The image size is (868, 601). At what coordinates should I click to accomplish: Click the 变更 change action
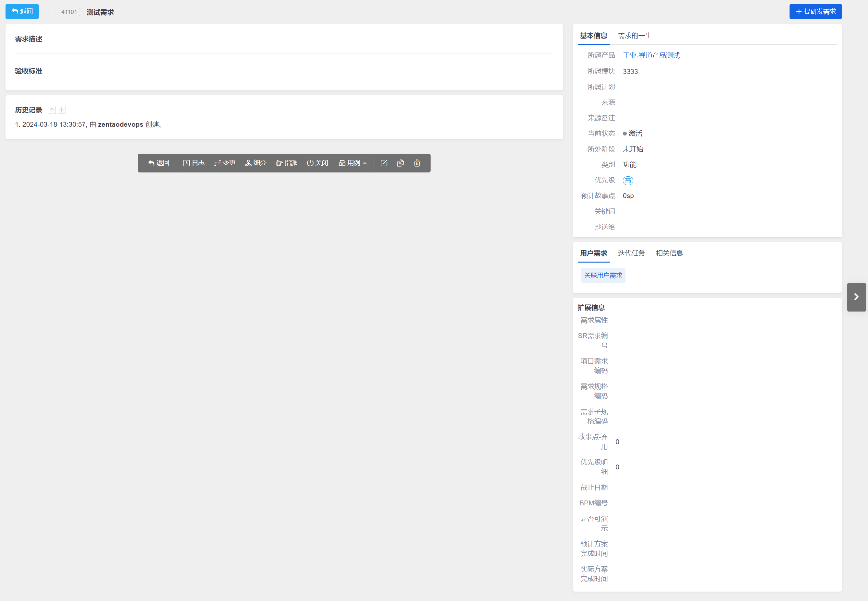click(224, 163)
